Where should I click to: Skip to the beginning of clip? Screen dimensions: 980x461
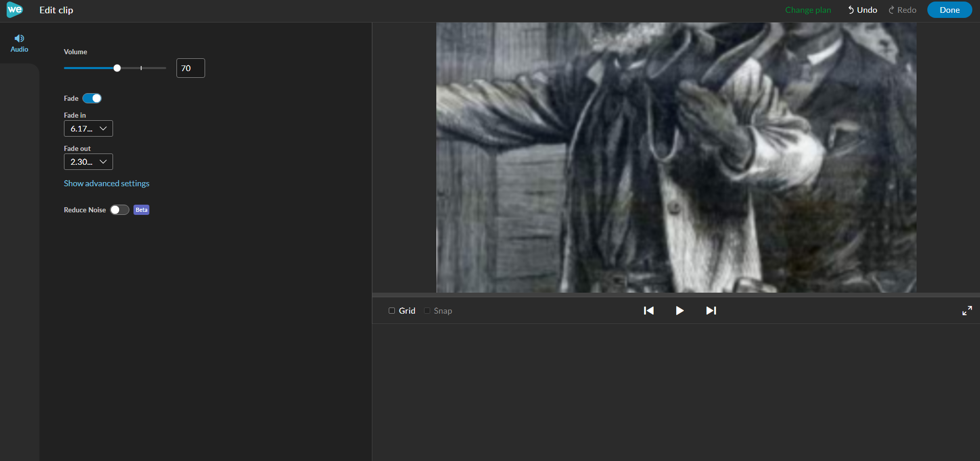[x=649, y=311]
